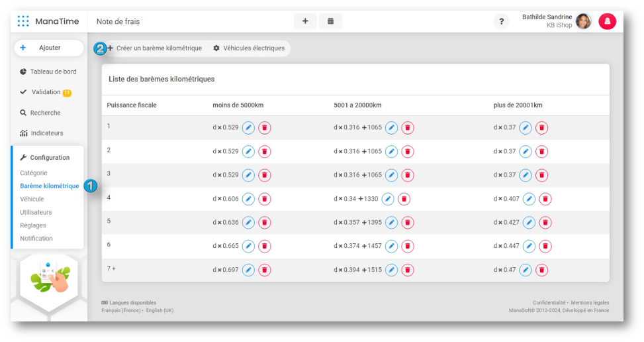Delete the d×0.316+1065 formula in row 2

[x=408, y=152]
